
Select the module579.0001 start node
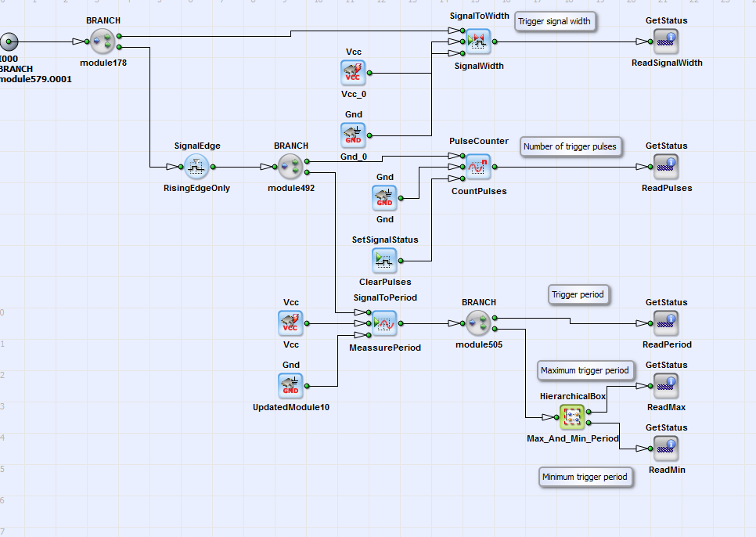pyautogui.click(x=9, y=41)
